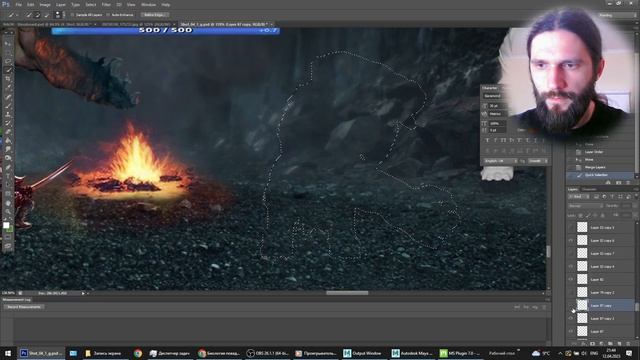Create a new layer from Layers panel
This screenshot has width=640, height=360.
coord(620,344)
